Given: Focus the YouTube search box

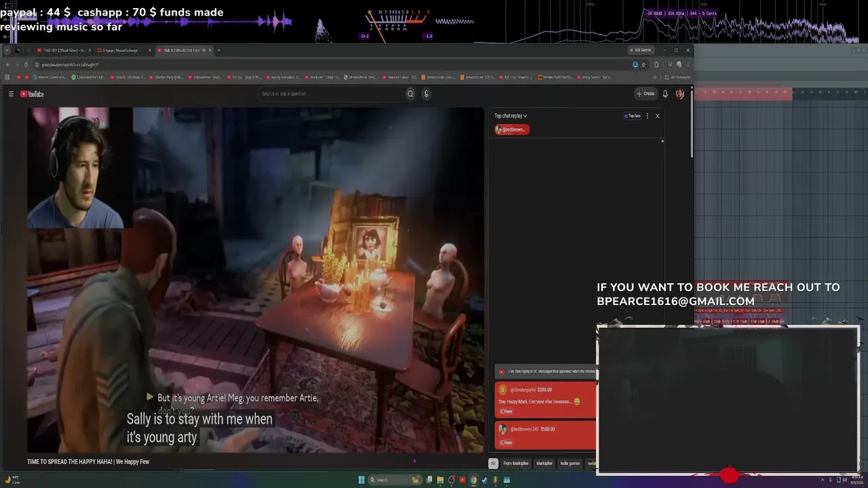Looking at the screenshot, I should tap(332, 94).
